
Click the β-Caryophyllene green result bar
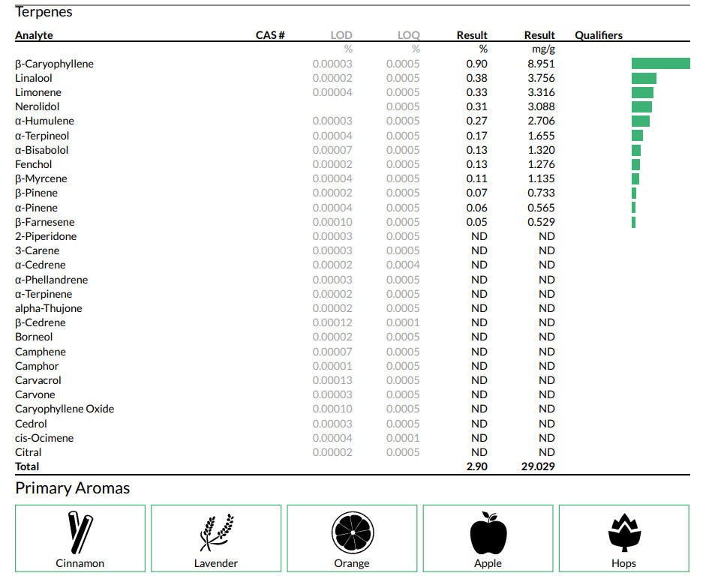tap(660, 64)
